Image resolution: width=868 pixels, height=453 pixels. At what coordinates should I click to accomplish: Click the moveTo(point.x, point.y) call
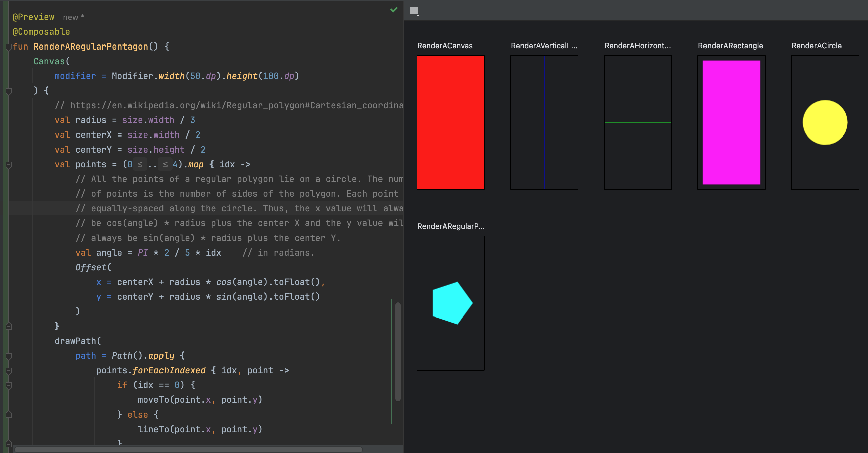pos(200,400)
